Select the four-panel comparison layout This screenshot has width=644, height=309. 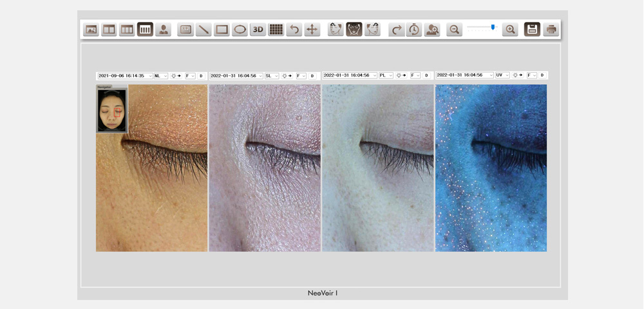[x=145, y=30]
